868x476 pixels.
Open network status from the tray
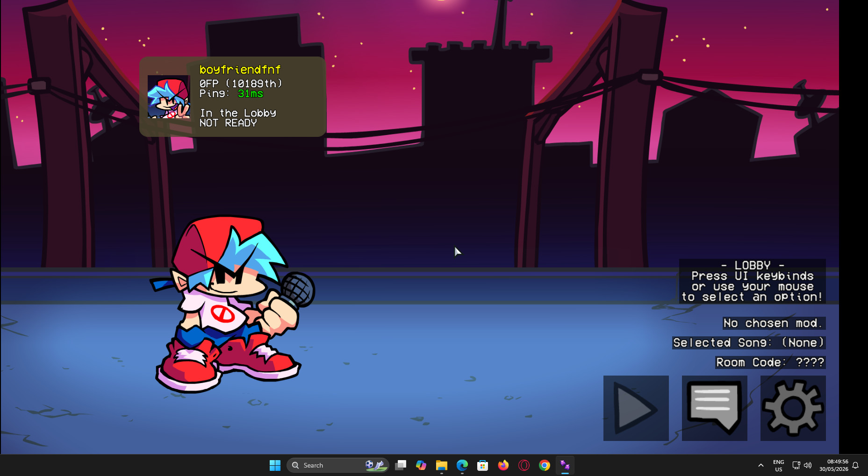pos(796,465)
